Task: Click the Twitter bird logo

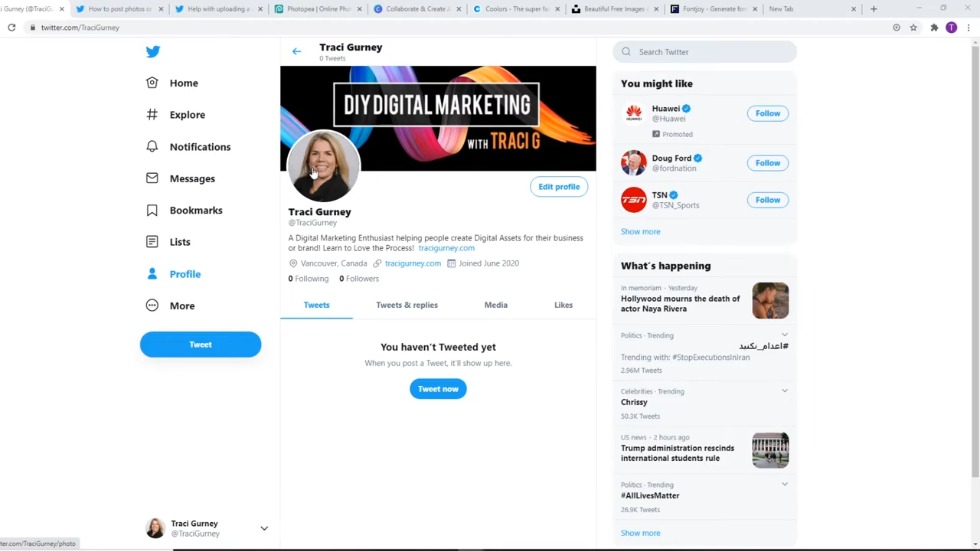Action: pyautogui.click(x=153, y=52)
